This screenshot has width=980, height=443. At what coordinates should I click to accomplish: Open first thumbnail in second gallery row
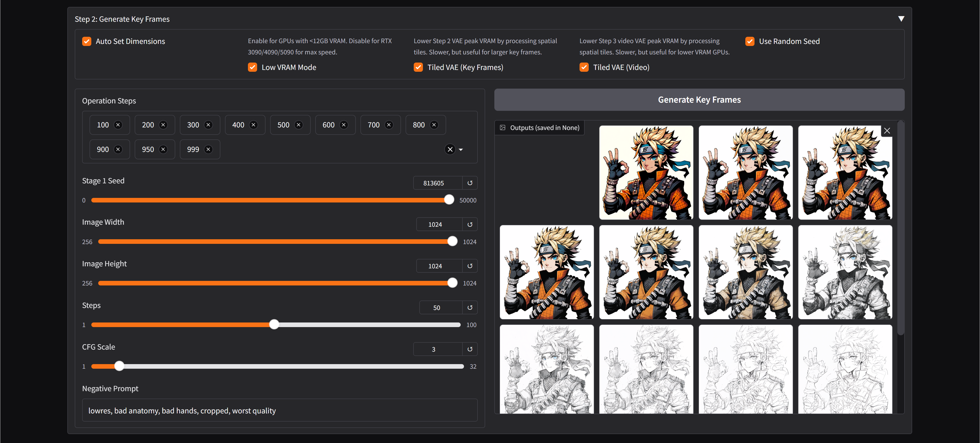coord(547,272)
